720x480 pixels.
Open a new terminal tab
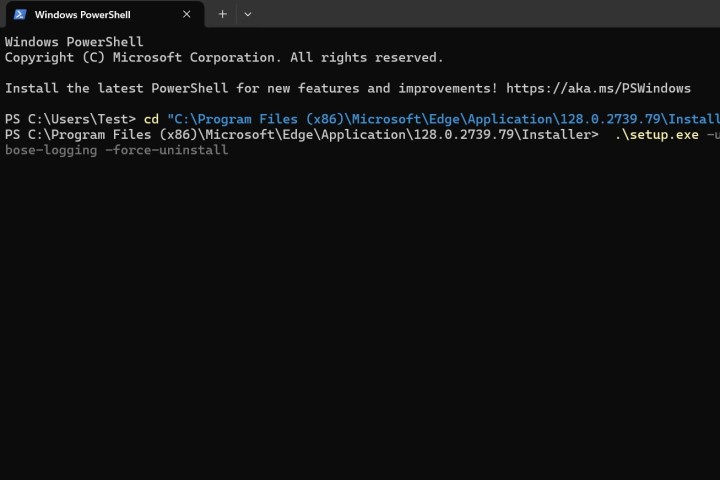pyautogui.click(x=222, y=15)
